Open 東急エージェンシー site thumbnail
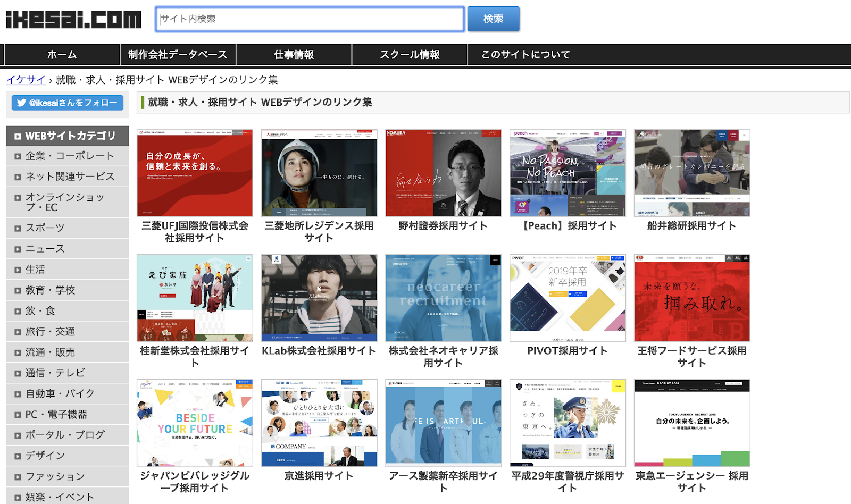 click(692, 423)
